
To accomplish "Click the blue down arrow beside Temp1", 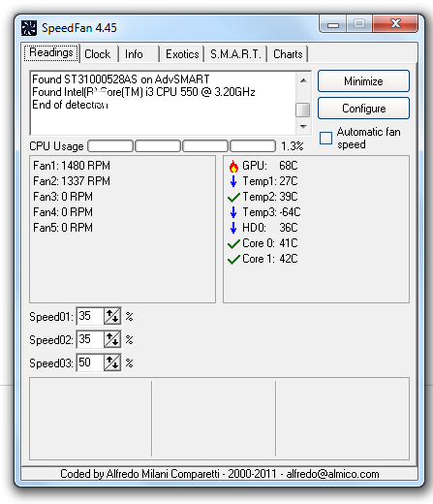I will 233,181.
